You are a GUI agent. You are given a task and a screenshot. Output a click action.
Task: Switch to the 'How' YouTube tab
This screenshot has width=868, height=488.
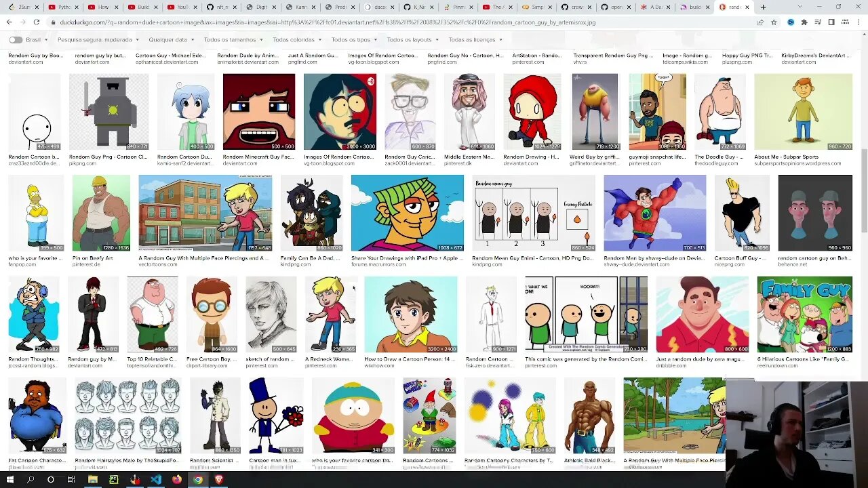coord(102,7)
